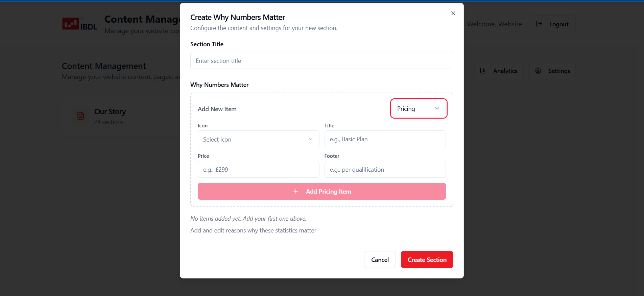Click the plus icon on Add Pricing Item
The height and width of the screenshot is (296, 644).
point(296,192)
